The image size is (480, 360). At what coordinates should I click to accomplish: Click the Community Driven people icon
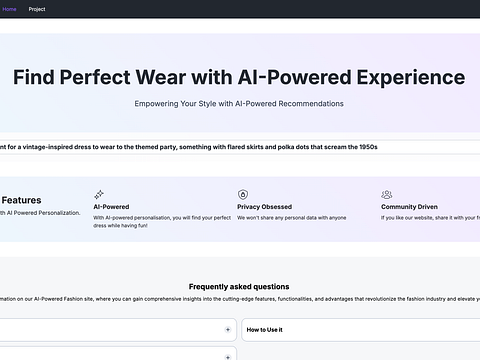coord(387,194)
